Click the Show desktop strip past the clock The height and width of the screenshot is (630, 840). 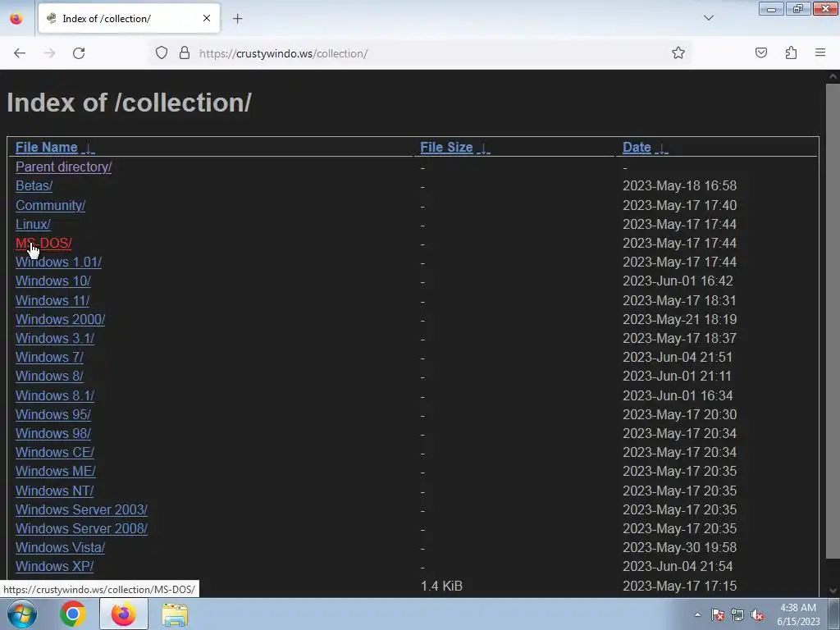(x=834, y=614)
